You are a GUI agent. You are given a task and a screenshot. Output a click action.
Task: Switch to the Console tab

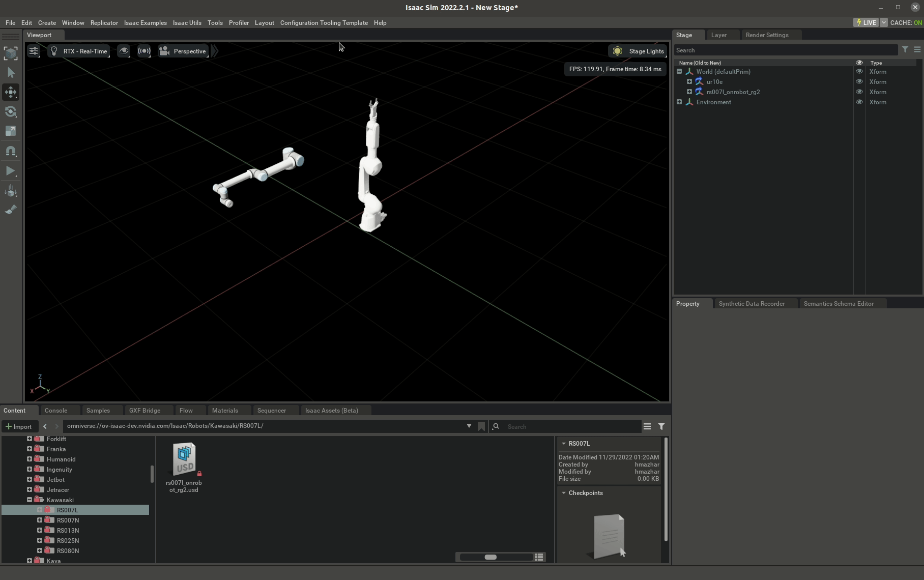(56, 411)
